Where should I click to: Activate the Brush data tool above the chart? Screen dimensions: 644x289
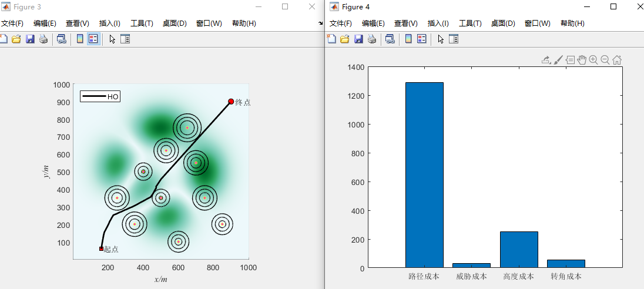558,60
